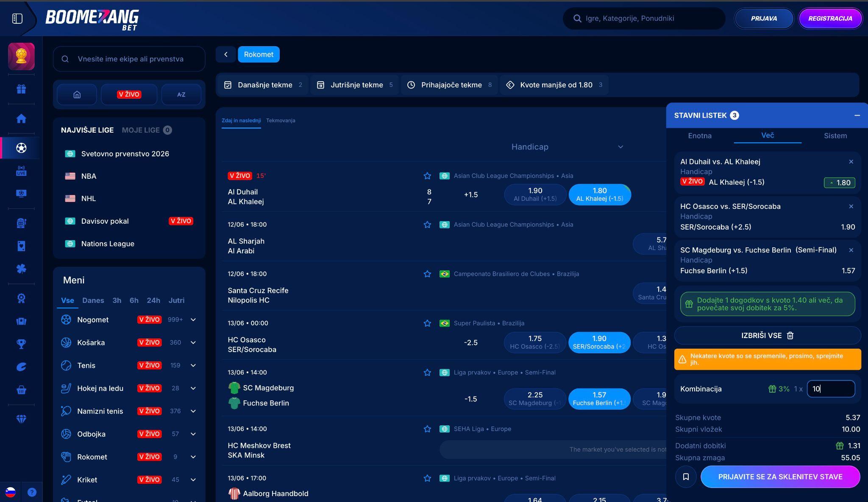Open the help question mark icon

tap(32, 492)
